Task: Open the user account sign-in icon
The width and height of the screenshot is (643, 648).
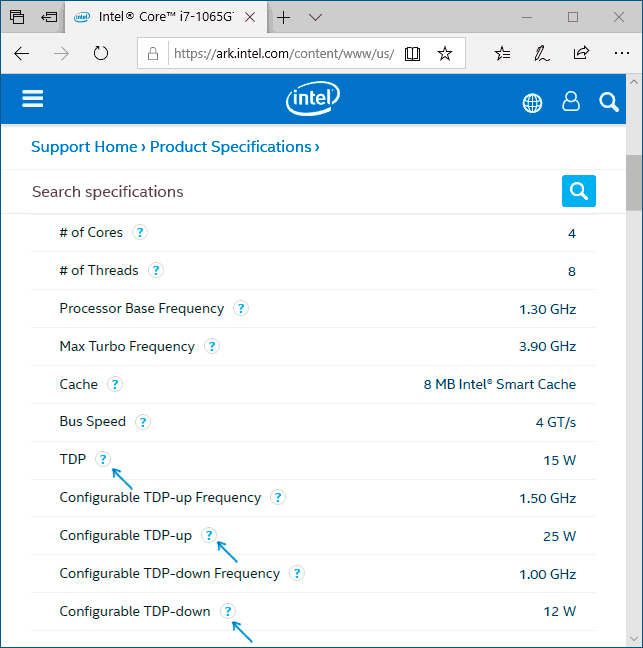Action: click(x=571, y=101)
